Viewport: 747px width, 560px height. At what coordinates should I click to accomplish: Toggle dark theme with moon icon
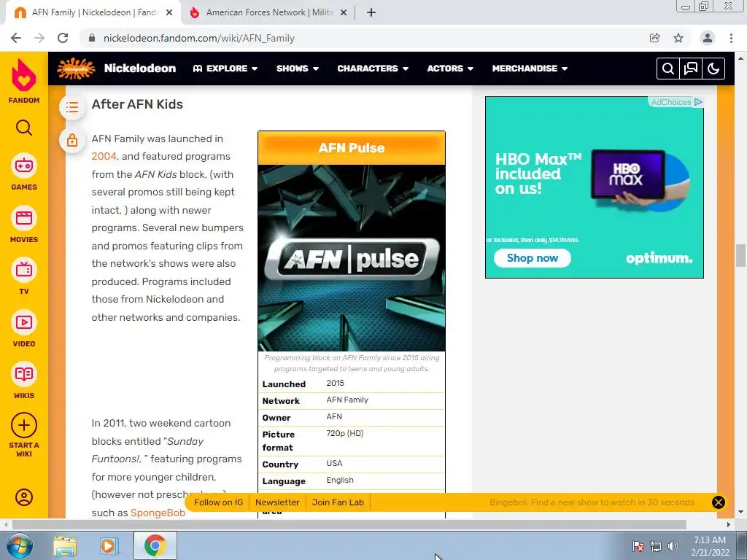click(x=713, y=69)
